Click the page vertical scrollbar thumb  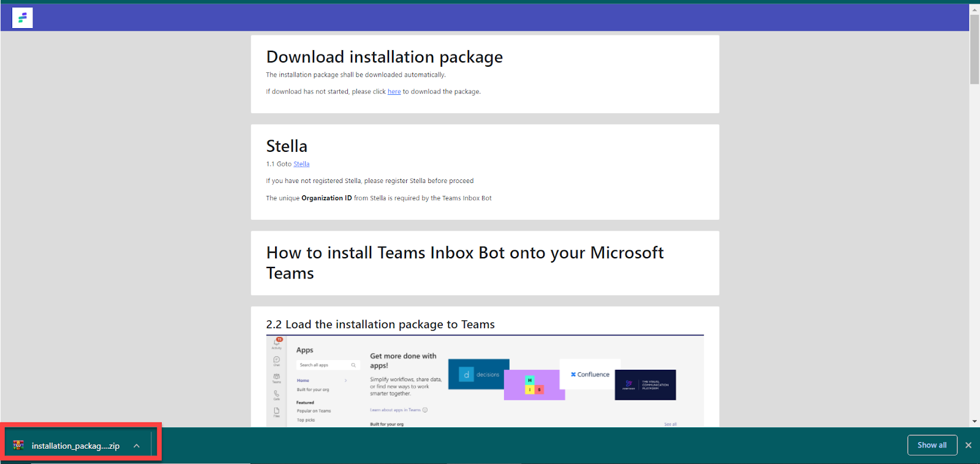[974, 49]
